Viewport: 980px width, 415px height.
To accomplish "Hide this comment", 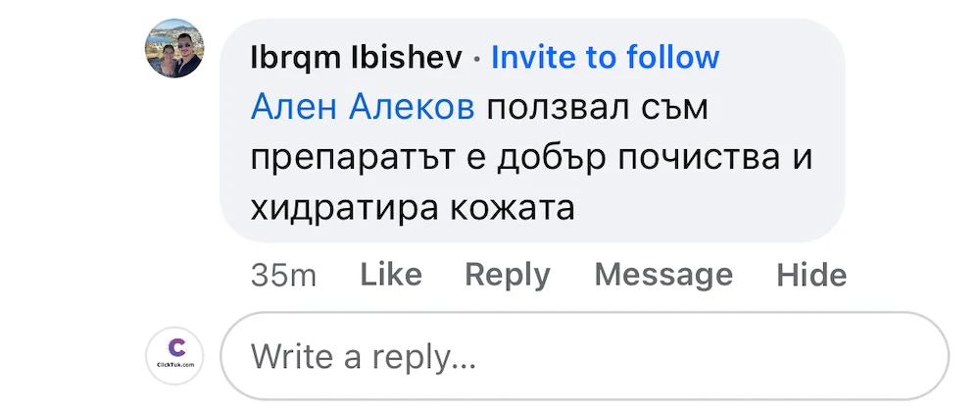I will pyautogui.click(x=811, y=275).
